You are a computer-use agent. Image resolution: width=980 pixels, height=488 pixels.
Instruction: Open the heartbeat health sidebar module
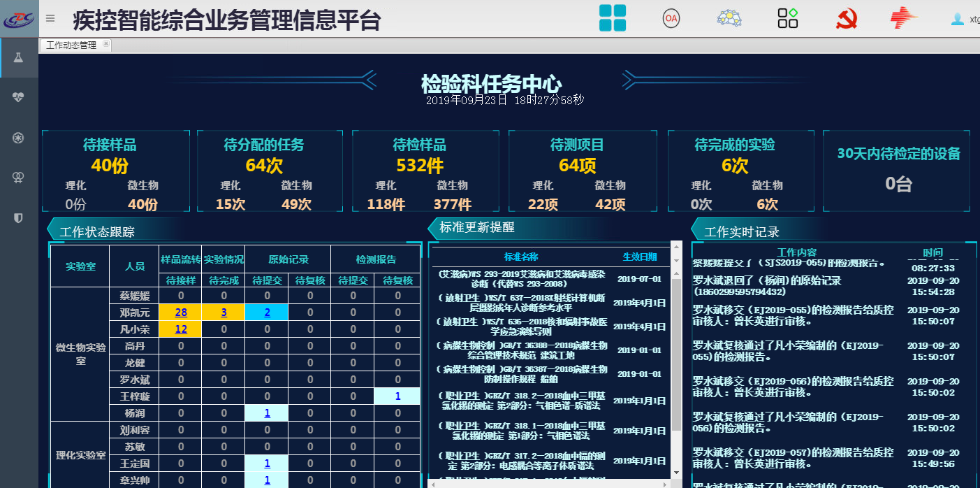[19, 97]
